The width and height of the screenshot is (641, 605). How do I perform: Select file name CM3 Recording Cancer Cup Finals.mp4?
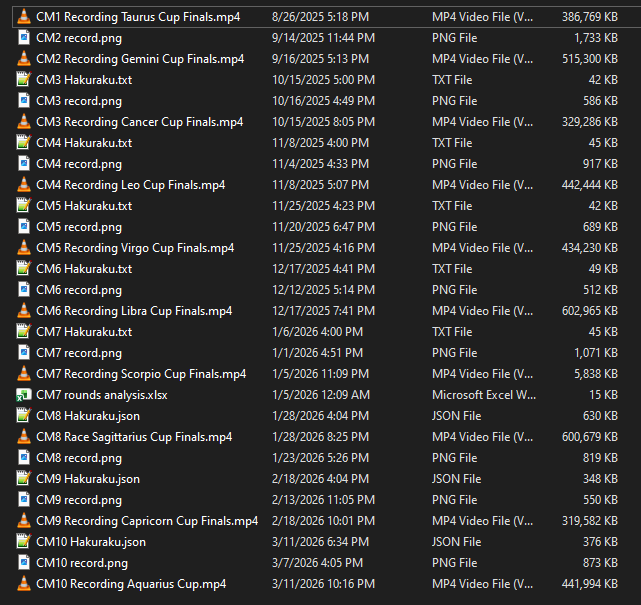click(x=140, y=122)
